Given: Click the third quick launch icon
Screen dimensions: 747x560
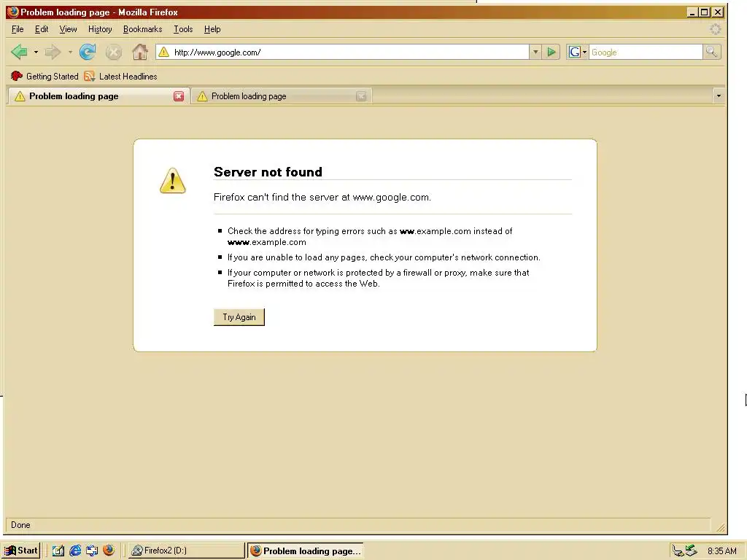Looking at the screenshot, I should 92,551.
